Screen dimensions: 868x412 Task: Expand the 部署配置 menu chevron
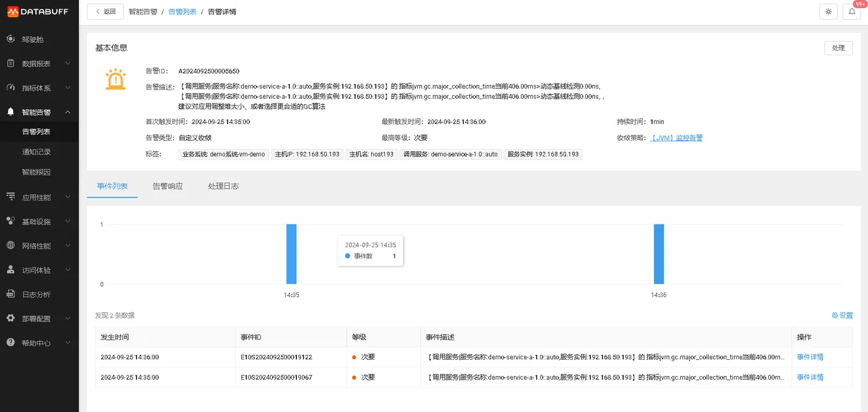[68, 318]
